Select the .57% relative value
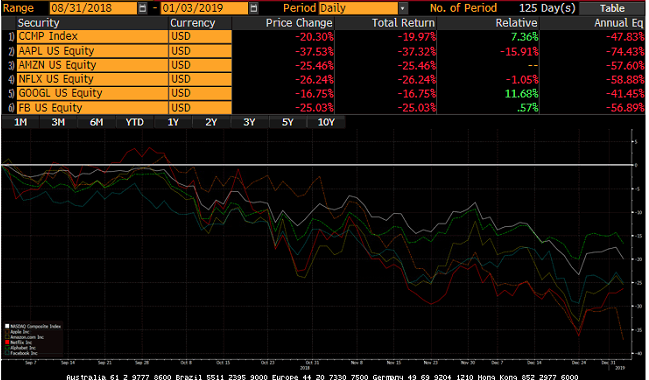 [x=527, y=108]
